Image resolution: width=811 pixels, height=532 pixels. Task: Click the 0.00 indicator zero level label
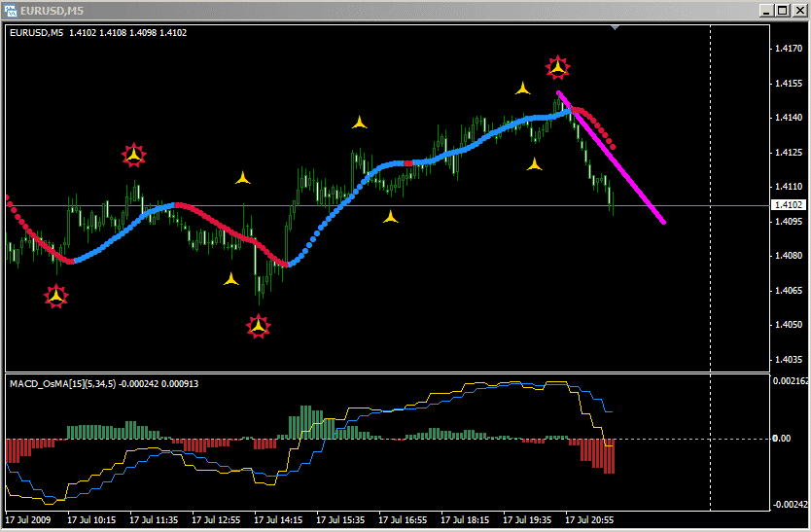(x=782, y=439)
